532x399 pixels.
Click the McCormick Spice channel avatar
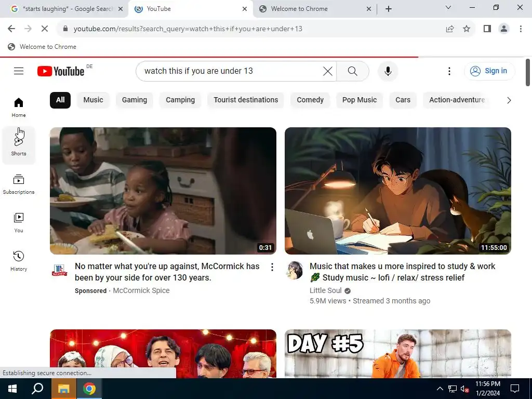tap(59, 270)
